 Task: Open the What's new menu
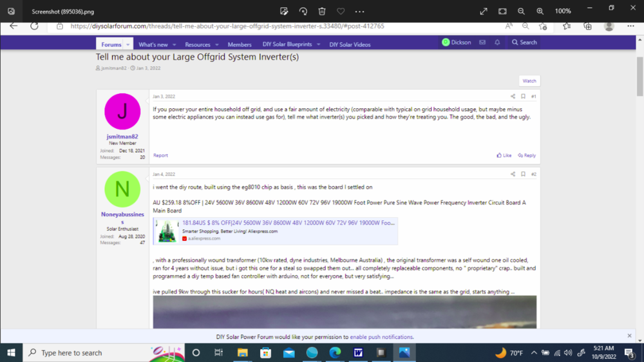153,44
